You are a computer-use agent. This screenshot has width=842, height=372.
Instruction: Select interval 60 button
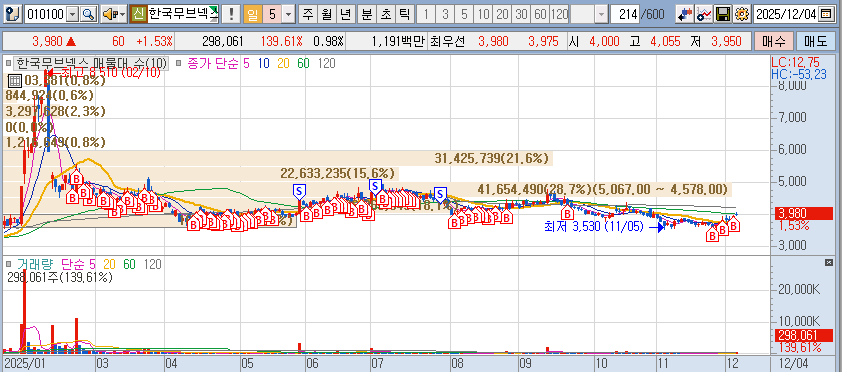(x=540, y=14)
